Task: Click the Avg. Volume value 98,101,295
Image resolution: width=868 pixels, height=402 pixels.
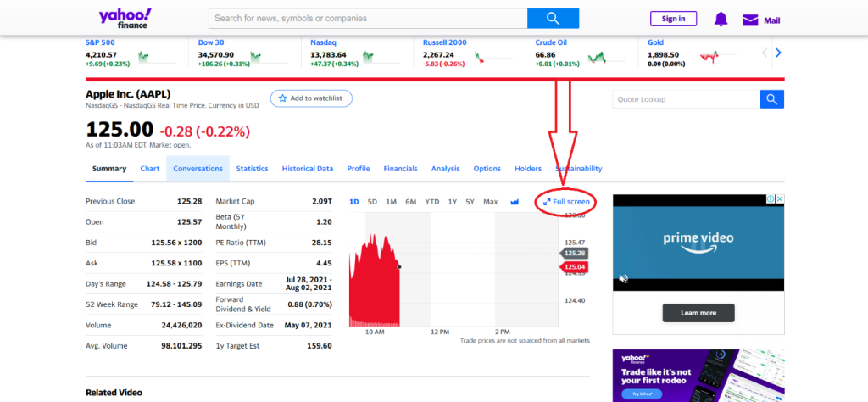Action: tap(181, 345)
